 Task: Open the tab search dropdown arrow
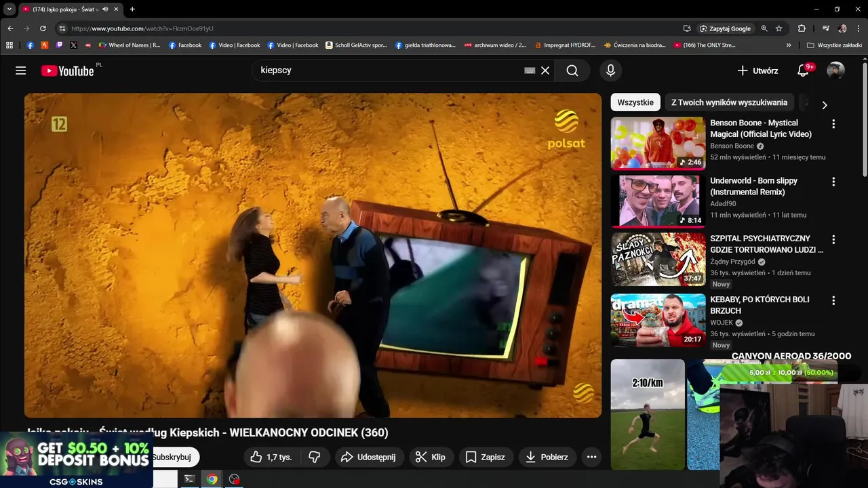coord(9,9)
